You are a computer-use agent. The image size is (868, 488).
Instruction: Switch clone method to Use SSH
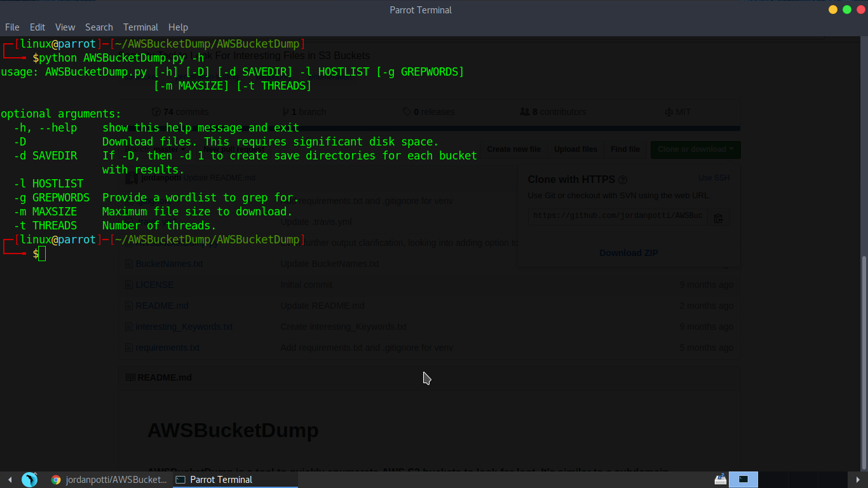(714, 178)
